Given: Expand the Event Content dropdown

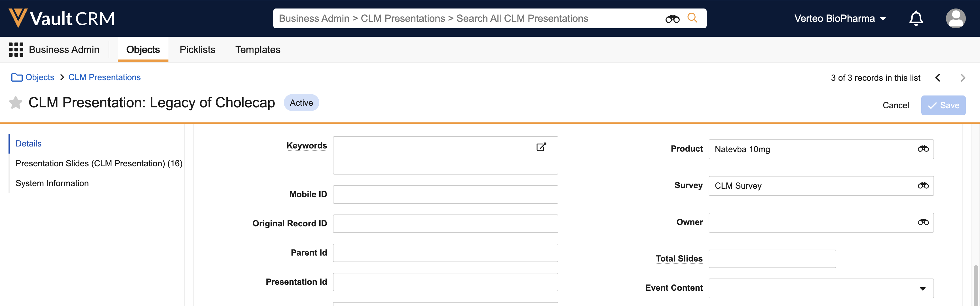Looking at the screenshot, I should tap(922, 288).
